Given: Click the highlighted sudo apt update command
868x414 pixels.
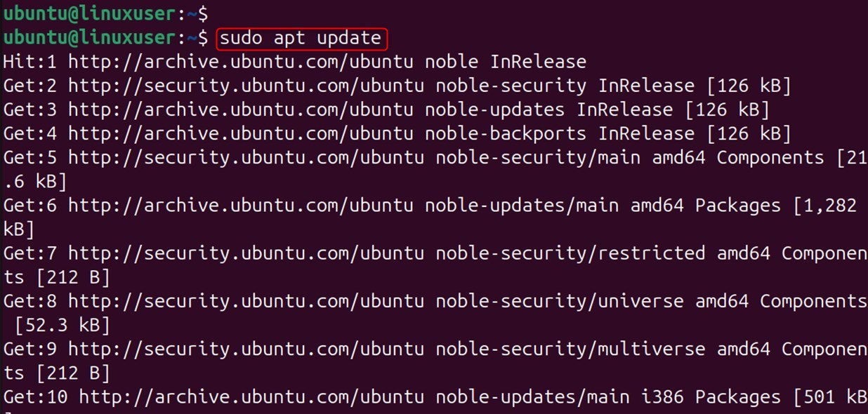Looking at the screenshot, I should point(302,38).
